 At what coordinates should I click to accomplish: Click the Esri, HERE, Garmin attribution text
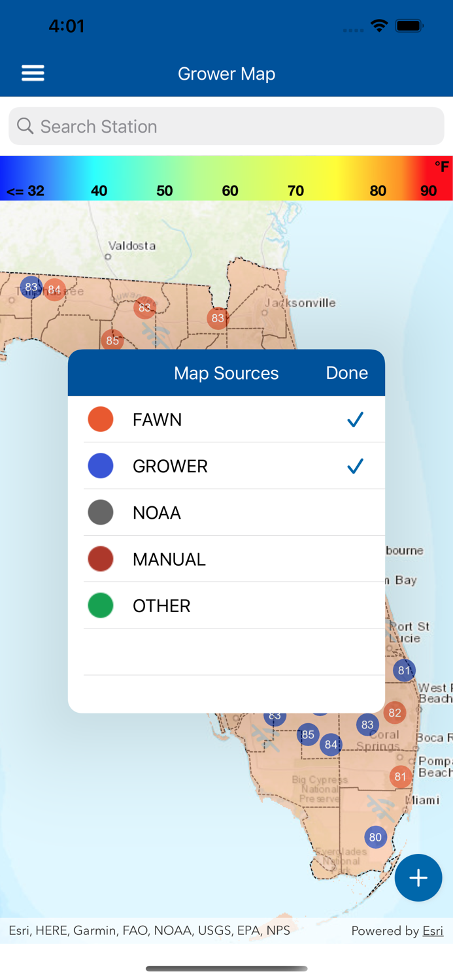149,931
